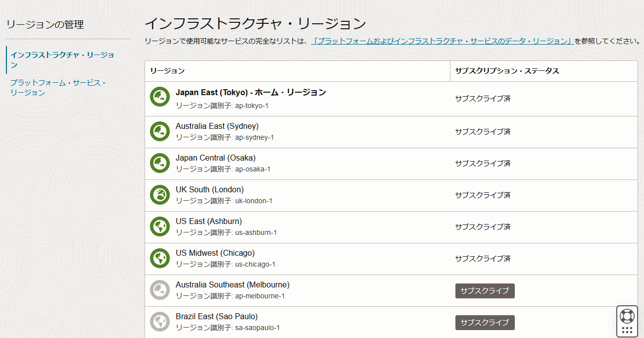Click the US East (Ashburn) region name

[x=208, y=222]
